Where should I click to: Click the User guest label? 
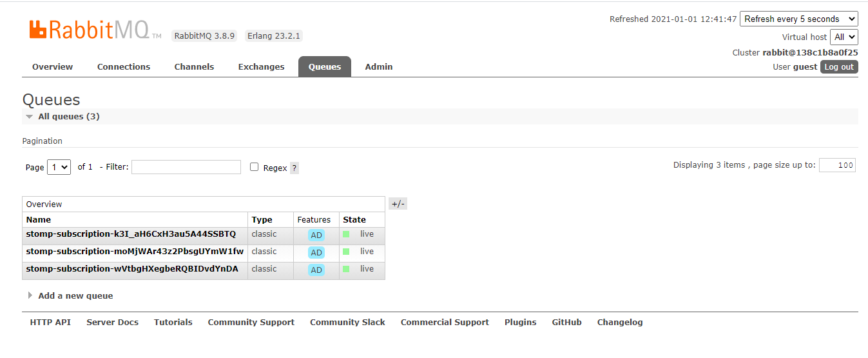tap(795, 67)
